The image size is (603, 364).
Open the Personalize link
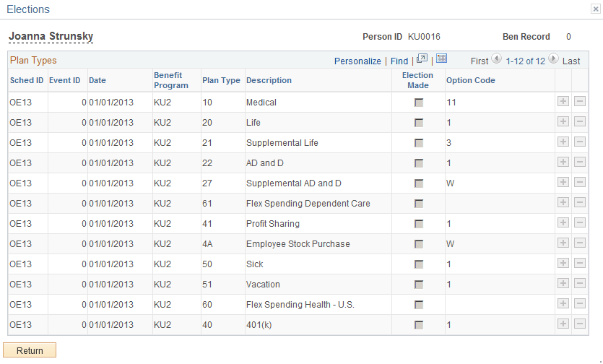tap(357, 61)
